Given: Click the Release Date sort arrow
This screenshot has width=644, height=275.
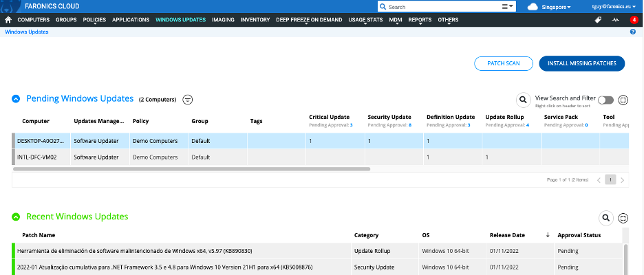Looking at the screenshot, I should point(548,235).
